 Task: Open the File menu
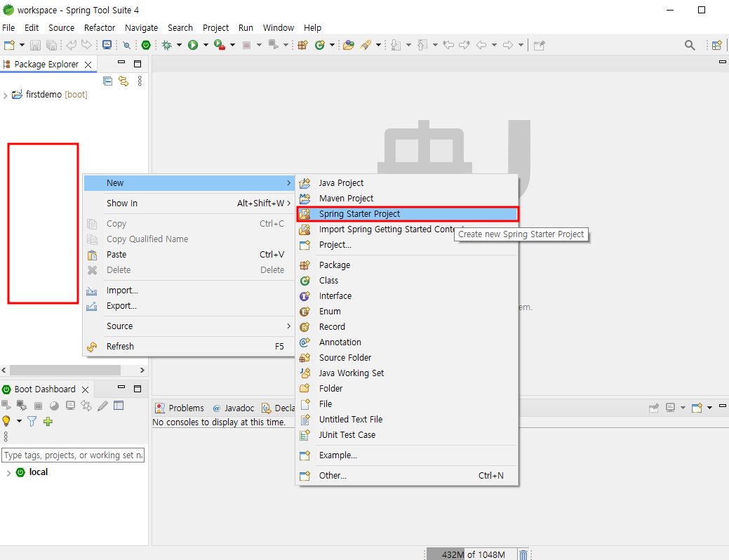[8, 28]
